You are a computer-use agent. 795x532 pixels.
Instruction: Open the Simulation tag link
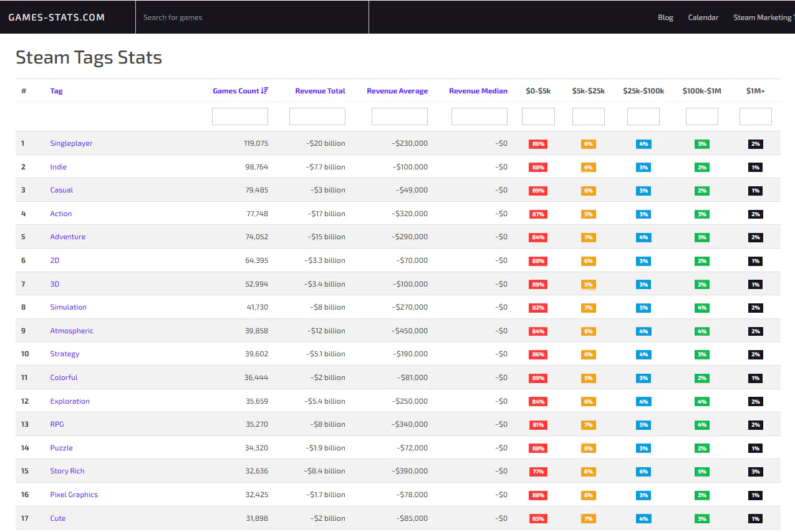[68, 307]
